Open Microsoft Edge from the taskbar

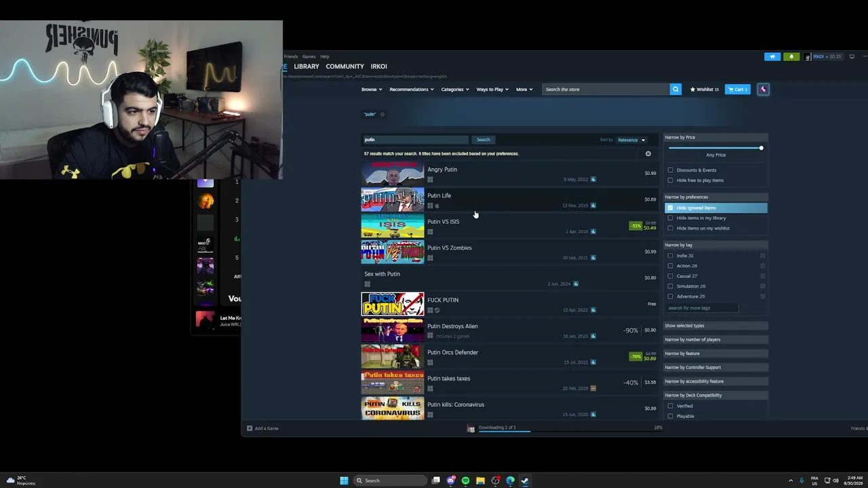click(x=510, y=481)
